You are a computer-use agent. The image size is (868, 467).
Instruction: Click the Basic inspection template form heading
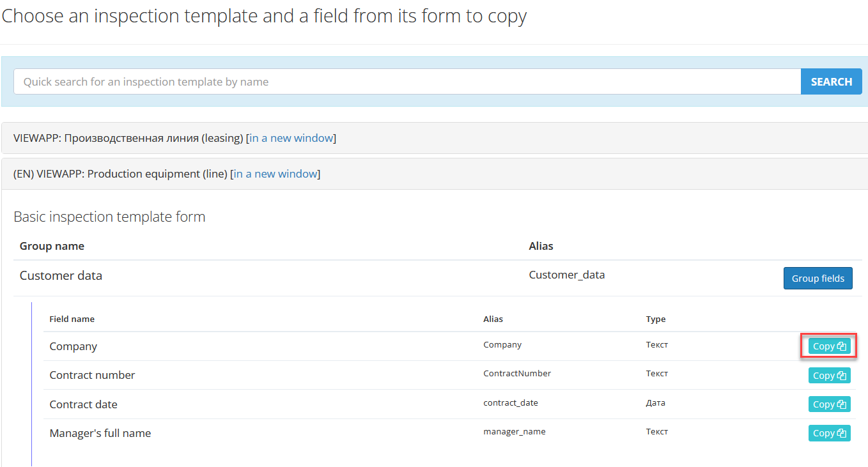109,217
